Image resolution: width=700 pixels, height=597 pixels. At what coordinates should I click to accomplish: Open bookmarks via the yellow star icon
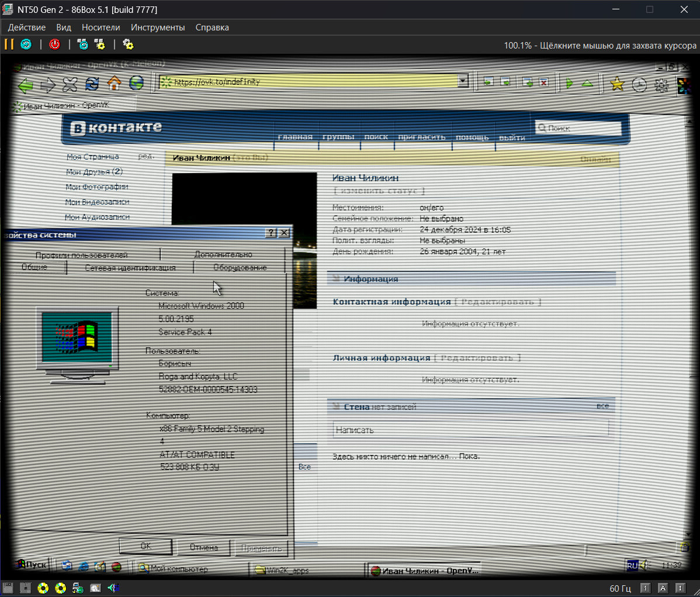(616, 85)
